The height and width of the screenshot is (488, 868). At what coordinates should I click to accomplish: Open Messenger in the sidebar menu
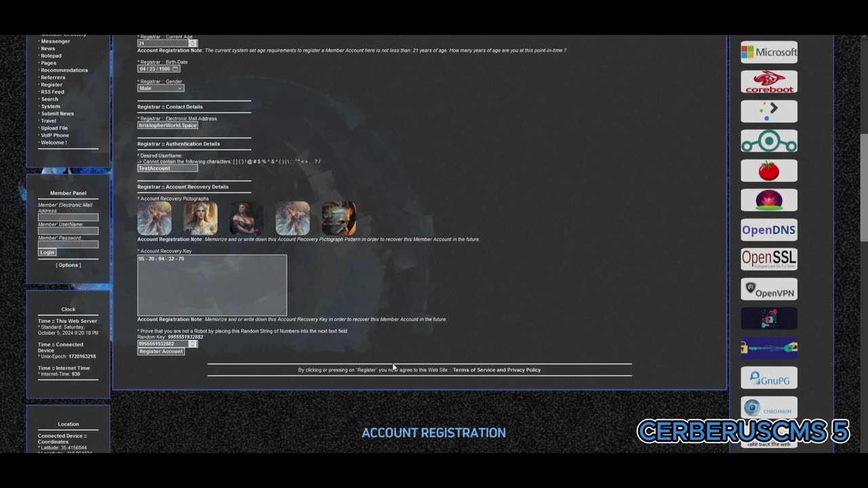pos(55,41)
